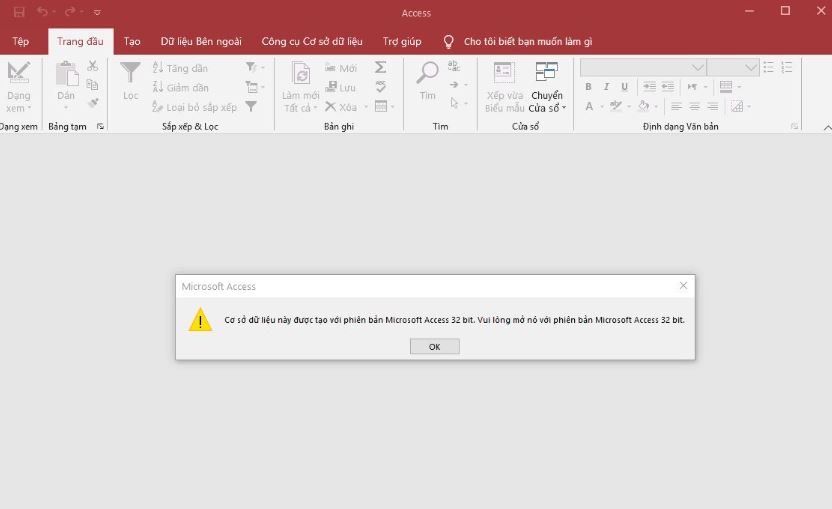Click the Sigma totals icon
Screen dimensions: 832x509
[381, 67]
